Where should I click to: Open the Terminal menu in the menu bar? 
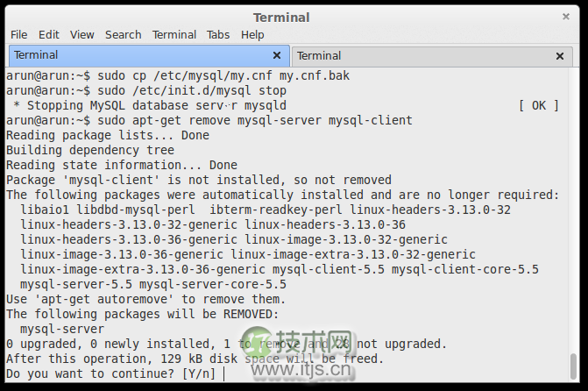click(x=174, y=34)
